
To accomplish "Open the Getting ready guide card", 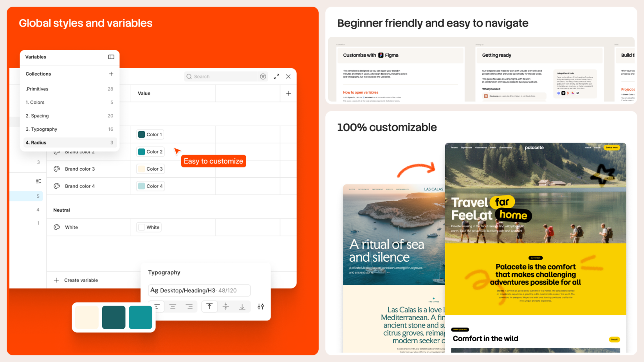I will (539, 74).
